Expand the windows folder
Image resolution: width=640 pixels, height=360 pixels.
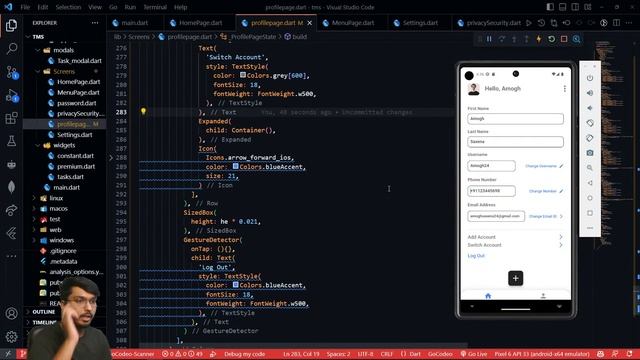click(34, 240)
